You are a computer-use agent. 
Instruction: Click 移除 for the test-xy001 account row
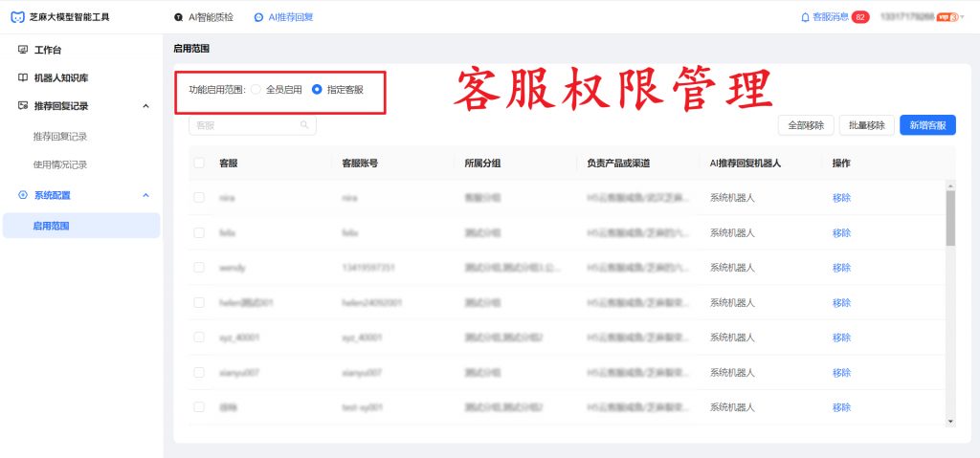pos(841,407)
